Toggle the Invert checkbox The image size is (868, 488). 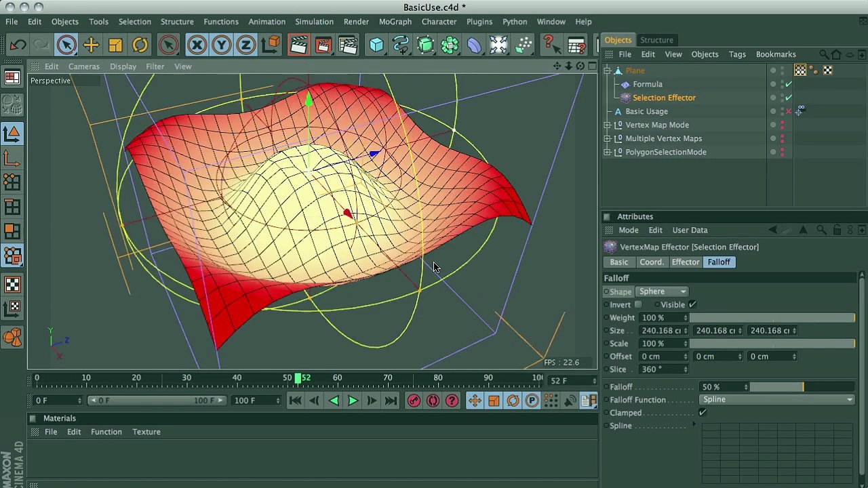tap(638, 305)
